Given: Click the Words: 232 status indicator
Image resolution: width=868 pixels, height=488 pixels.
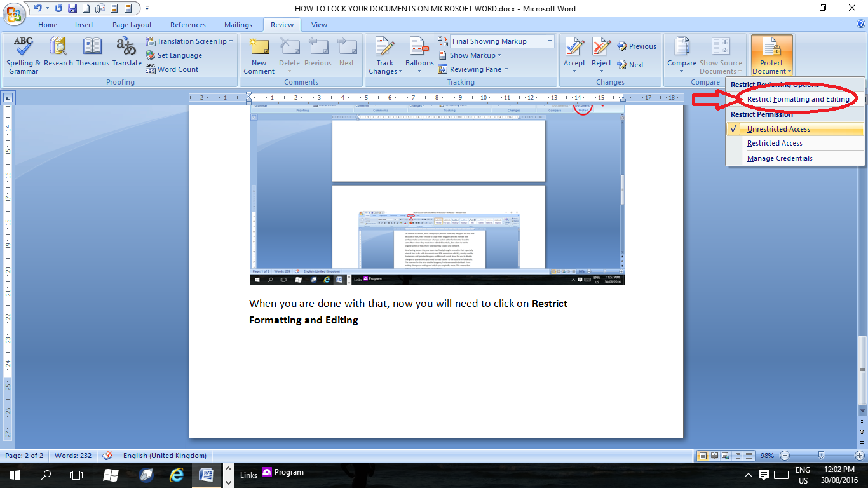Looking at the screenshot, I should [73, 456].
